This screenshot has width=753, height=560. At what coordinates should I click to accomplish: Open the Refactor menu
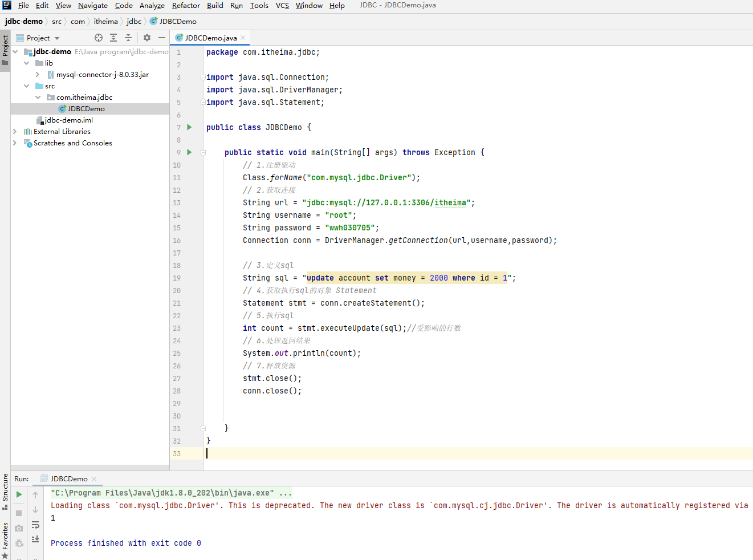click(x=186, y=6)
